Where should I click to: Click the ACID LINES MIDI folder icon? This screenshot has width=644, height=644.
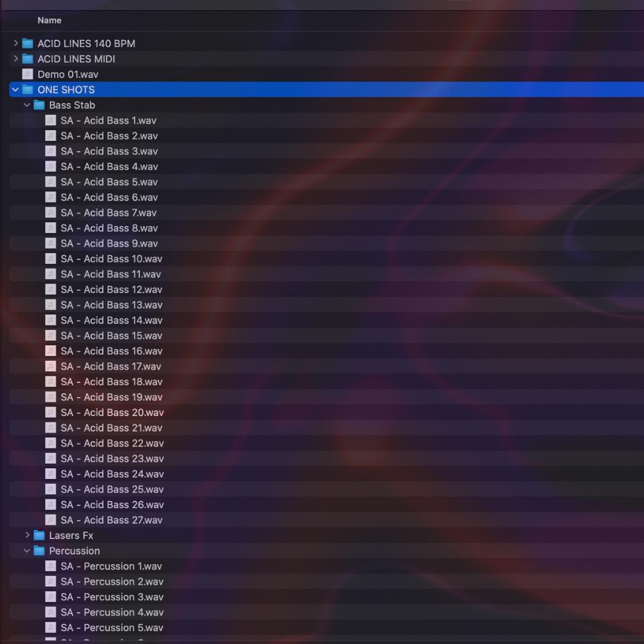click(x=27, y=59)
